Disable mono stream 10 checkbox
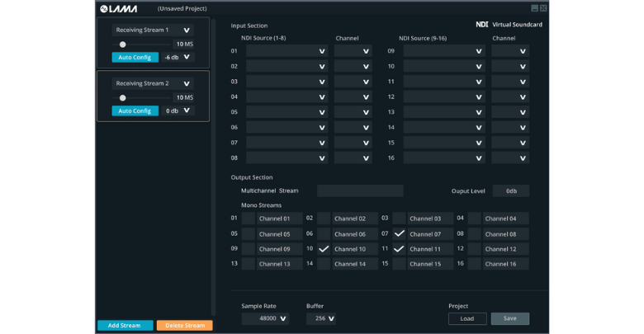Image resolution: width=644 pixels, height=334 pixels. (x=324, y=249)
